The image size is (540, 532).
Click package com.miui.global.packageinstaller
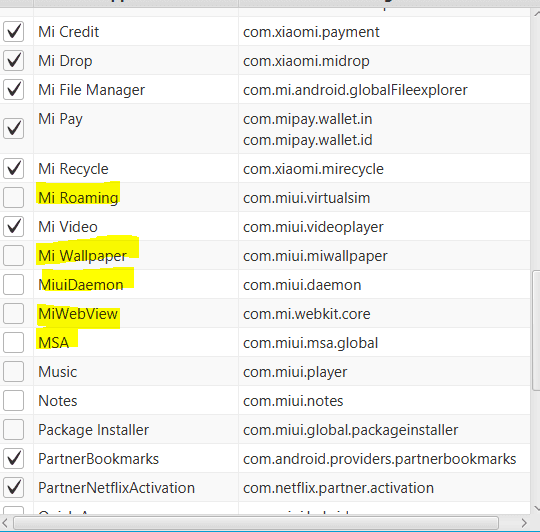tap(351, 430)
